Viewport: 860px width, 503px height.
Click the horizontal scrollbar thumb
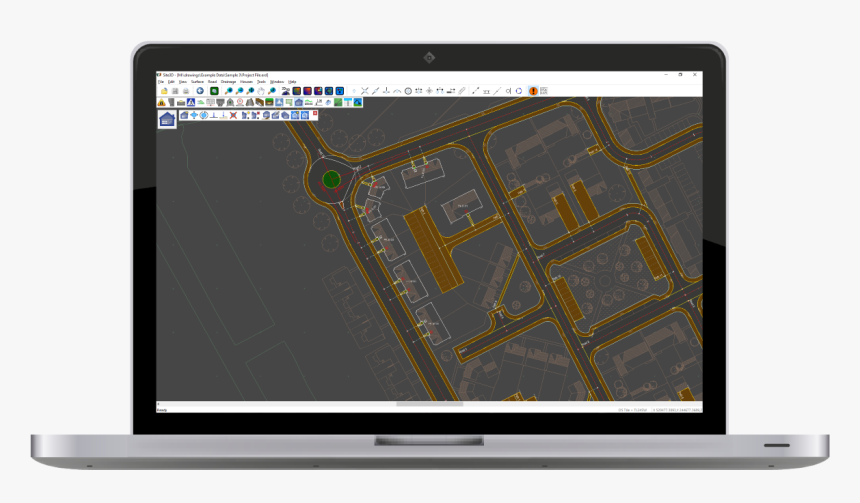pyautogui.click(x=429, y=404)
